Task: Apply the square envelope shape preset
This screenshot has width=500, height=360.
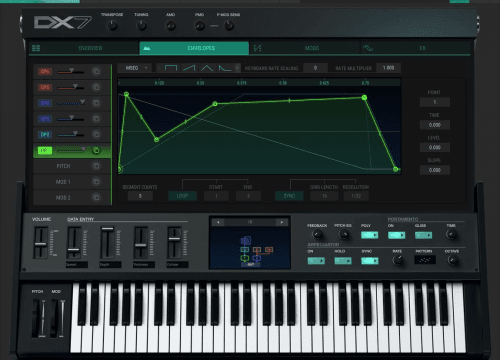Action: point(171,68)
